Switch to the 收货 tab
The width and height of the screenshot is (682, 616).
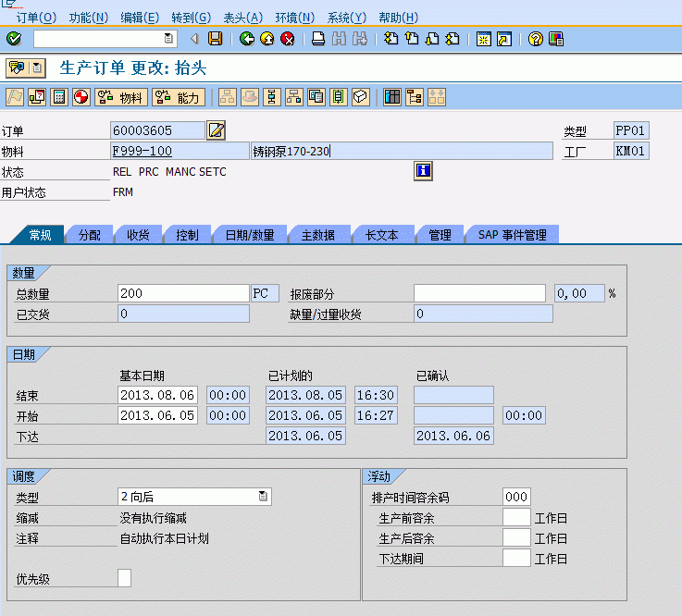point(138,235)
